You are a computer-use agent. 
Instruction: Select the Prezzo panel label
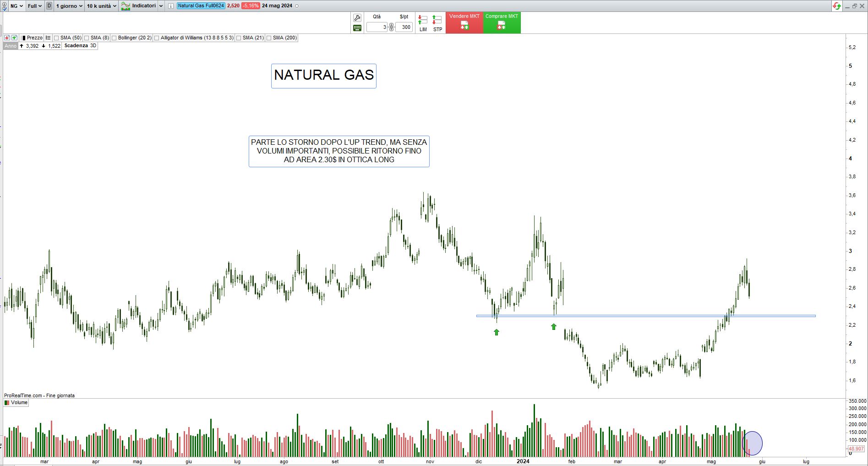click(34, 38)
